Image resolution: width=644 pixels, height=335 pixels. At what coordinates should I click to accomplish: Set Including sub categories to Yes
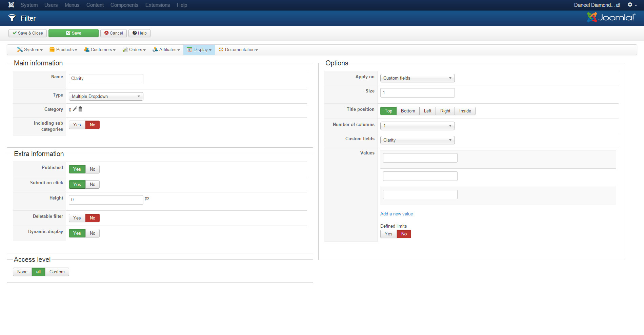click(77, 125)
